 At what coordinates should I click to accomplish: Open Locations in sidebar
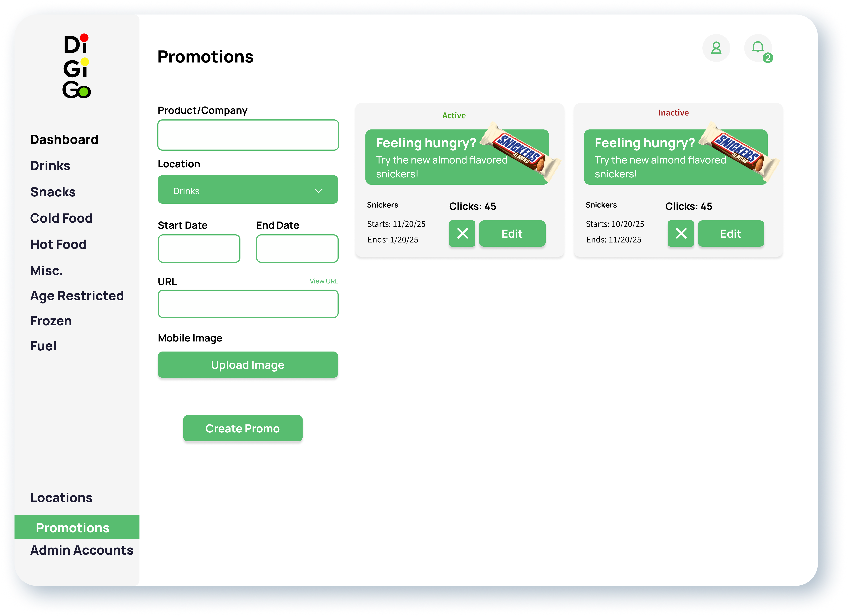[x=61, y=498]
